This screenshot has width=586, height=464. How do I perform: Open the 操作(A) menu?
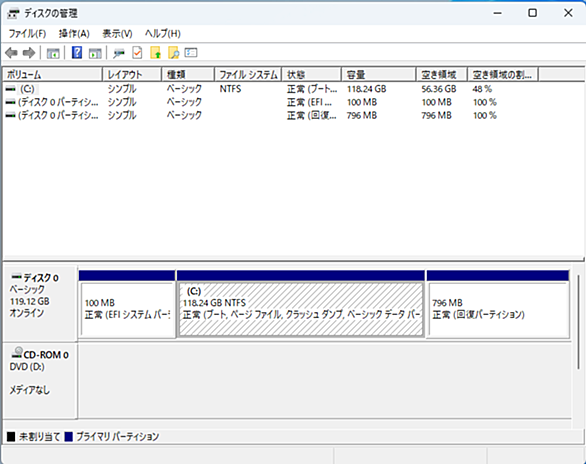pos(74,34)
